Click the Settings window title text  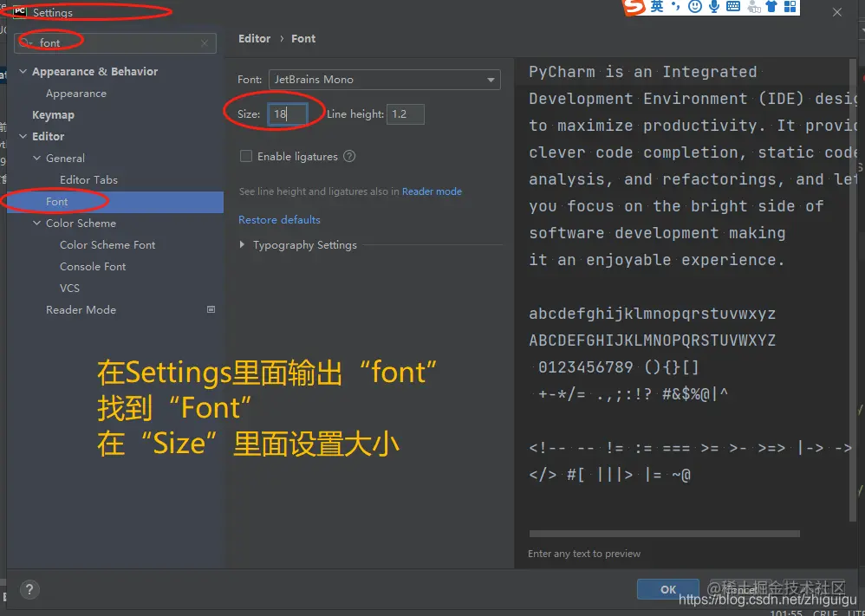tap(52, 12)
